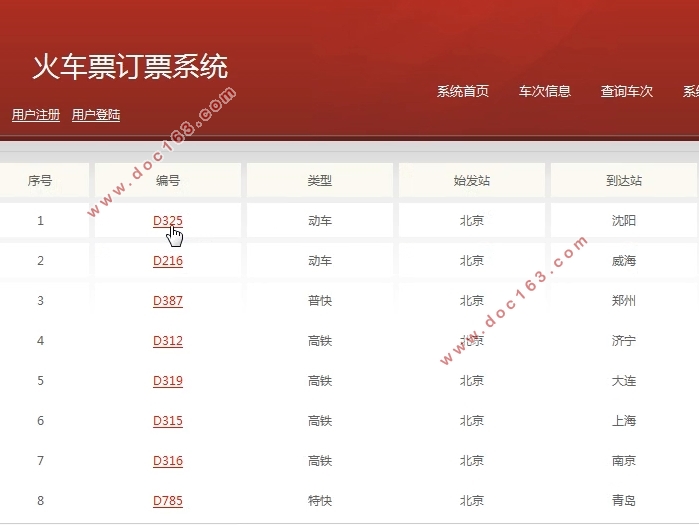Image resolution: width=699 pixels, height=525 pixels.
Task: Open train D315 link
Action: click(x=168, y=421)
